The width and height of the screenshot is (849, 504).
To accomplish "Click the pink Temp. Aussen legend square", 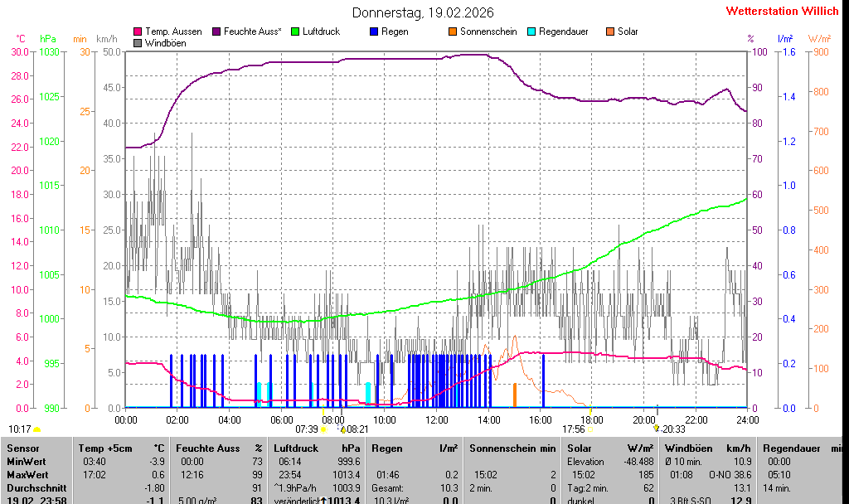I will (138, 31).
